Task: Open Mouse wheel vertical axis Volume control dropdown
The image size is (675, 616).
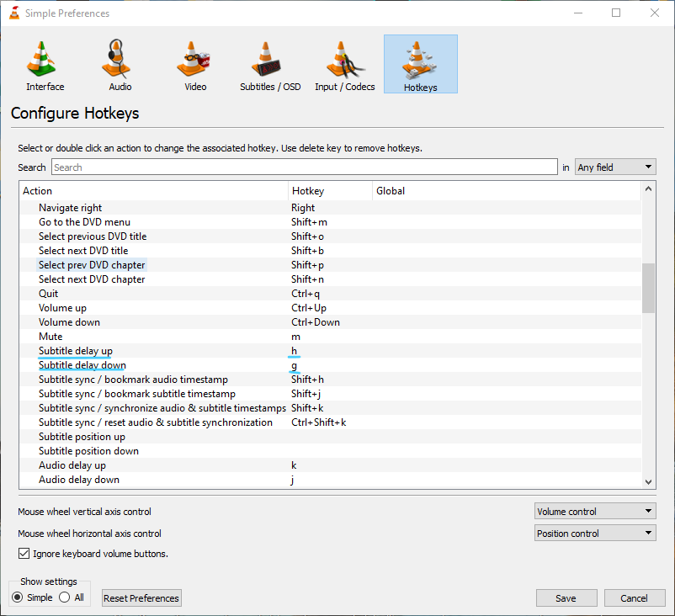Action: pos(595,511)
